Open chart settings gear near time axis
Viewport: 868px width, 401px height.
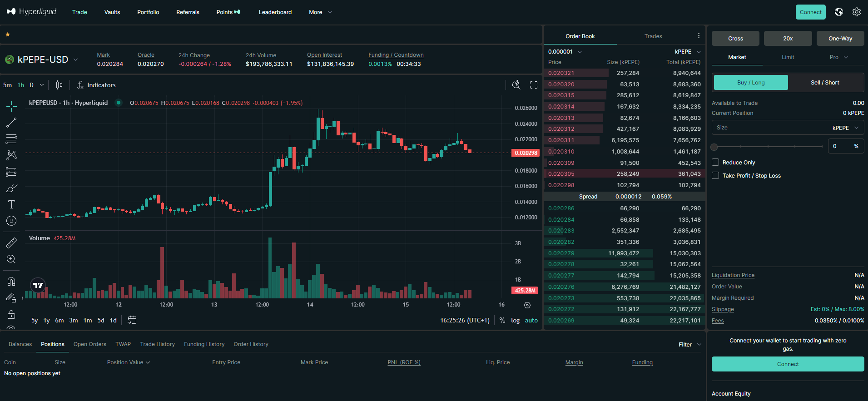click(527, 305)
